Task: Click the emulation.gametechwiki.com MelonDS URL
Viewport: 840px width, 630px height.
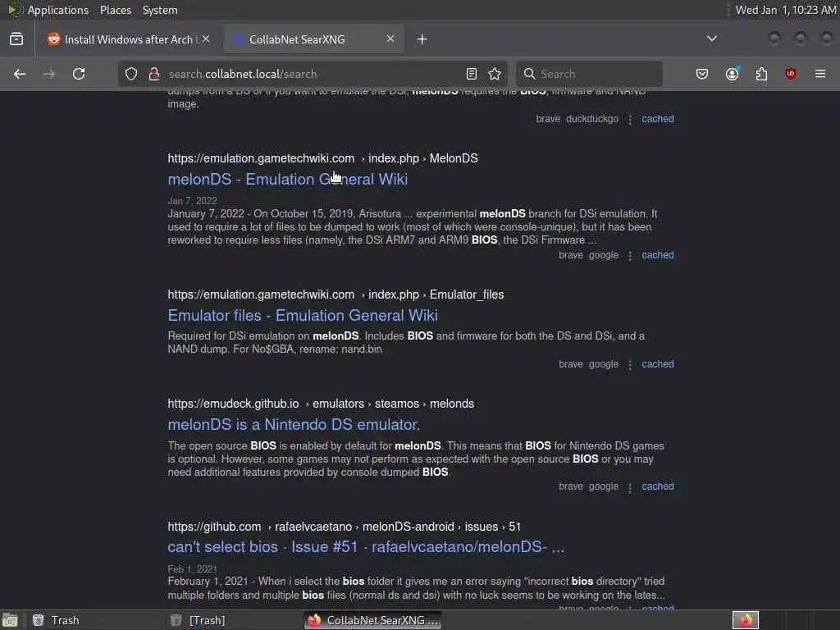Action: point(322,158)
